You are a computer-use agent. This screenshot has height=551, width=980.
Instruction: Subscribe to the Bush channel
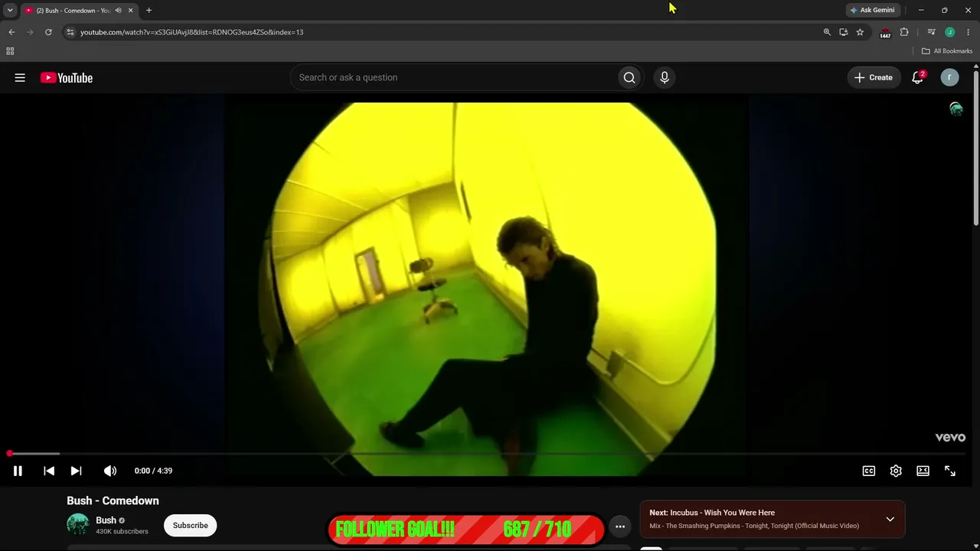tap(191, 525)
